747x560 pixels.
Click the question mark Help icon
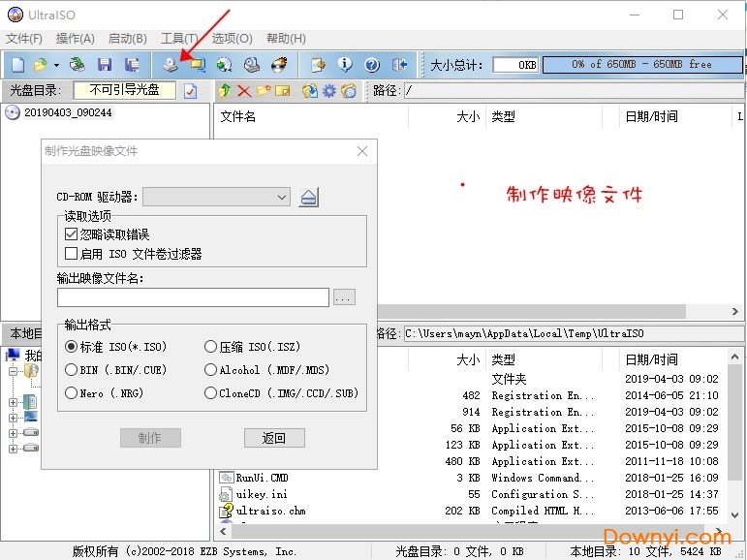[x=372, y=65]
